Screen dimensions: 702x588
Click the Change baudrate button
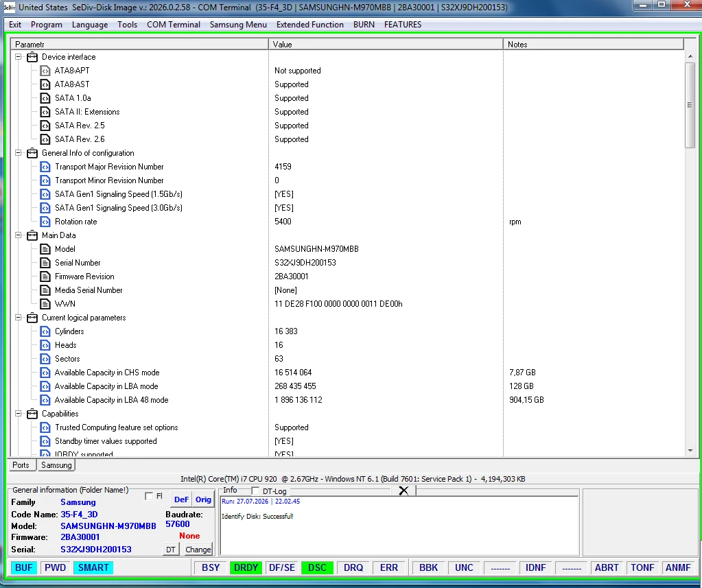198,550
